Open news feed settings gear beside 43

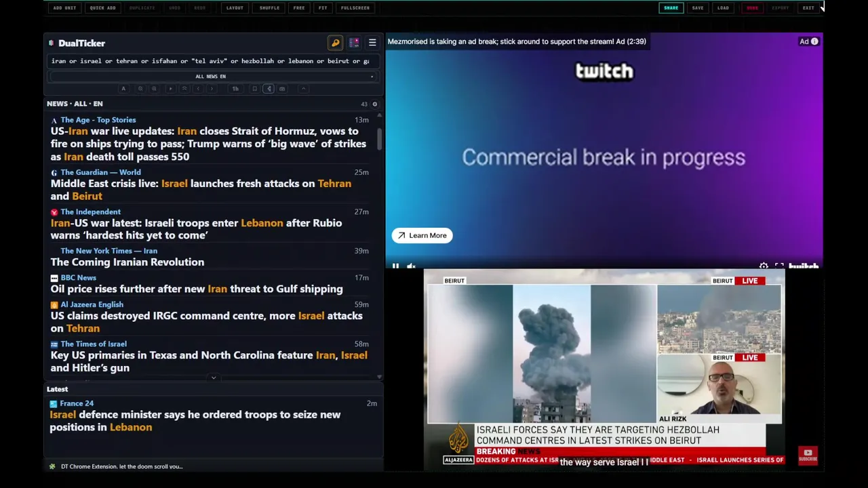click(x=375, y=104)
